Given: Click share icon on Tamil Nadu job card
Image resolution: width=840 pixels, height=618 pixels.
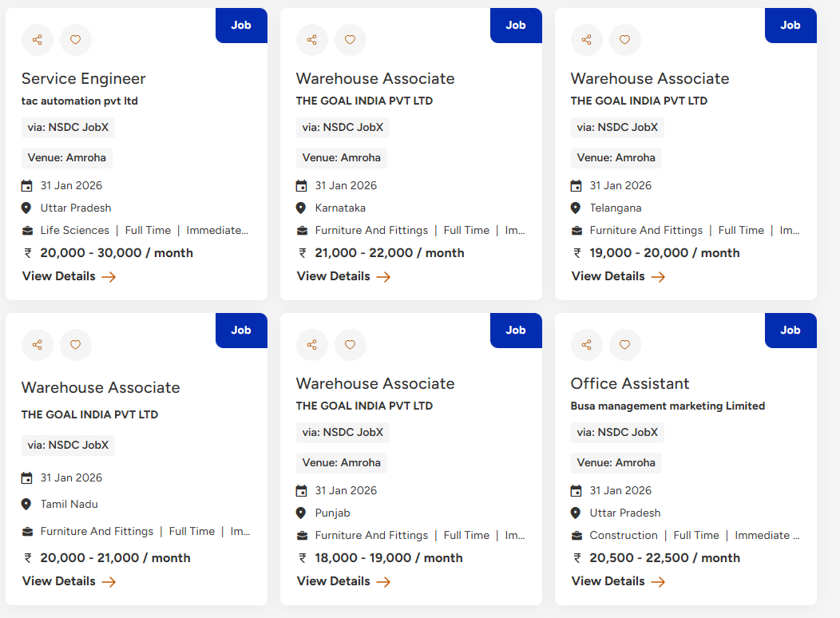Looking at the screenshot, I should [38, 345].
